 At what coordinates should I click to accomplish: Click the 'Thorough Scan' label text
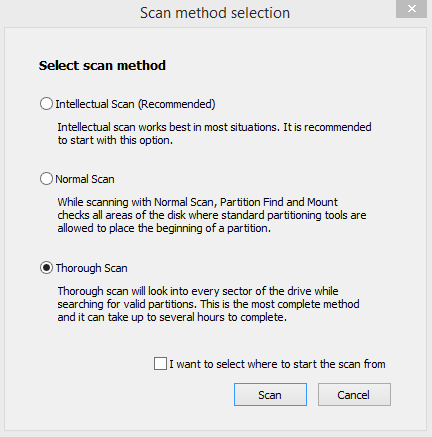click(92, 268)
